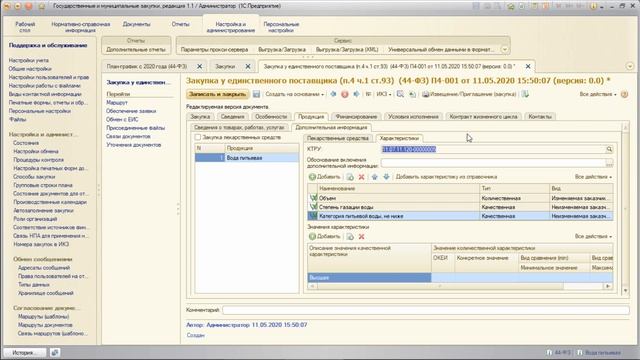The width and height of the screenshot is (640, 360).
Task: Open Способы закупки in left panel
Action: coord(34,177)
